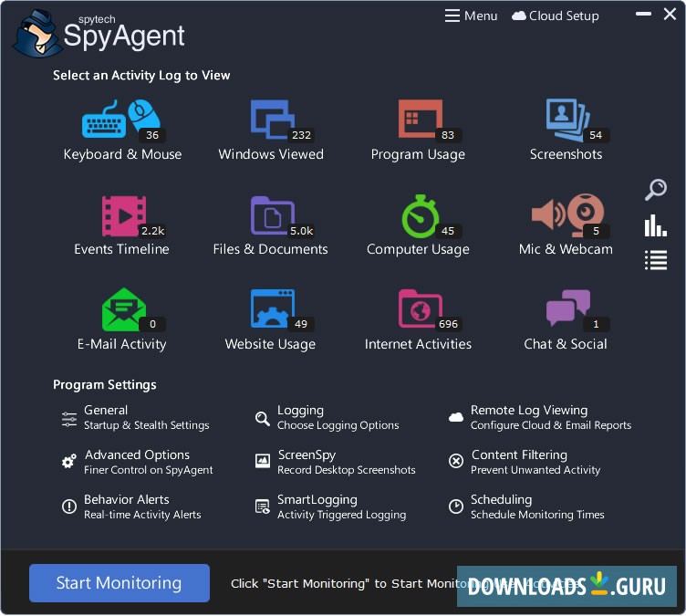
Task: Click the SpyAgent logo
Action: coord(99,33)
